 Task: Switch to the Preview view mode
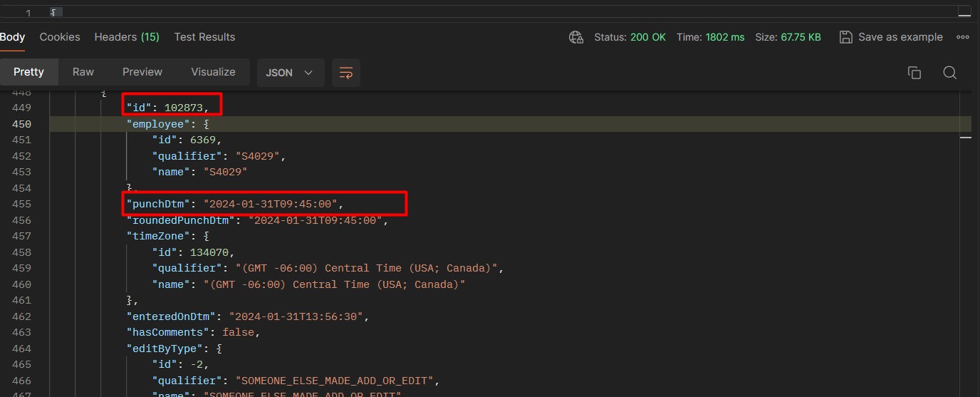coord(142,72)
